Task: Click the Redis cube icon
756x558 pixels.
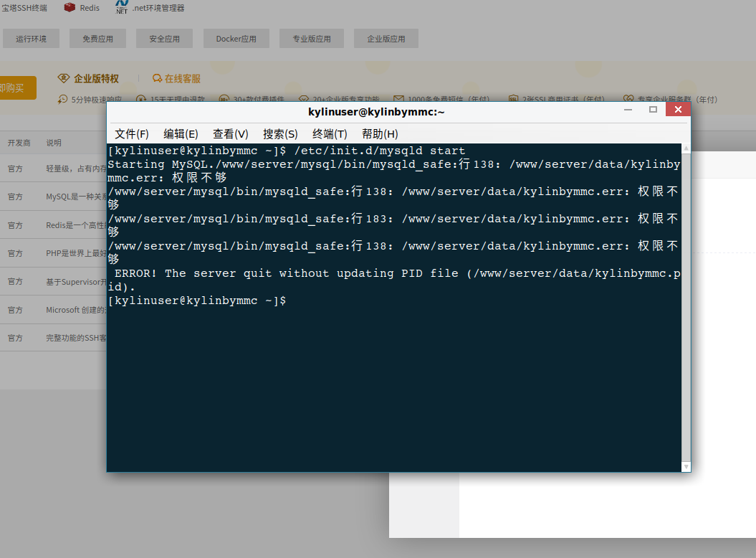Action: [70, 7]
